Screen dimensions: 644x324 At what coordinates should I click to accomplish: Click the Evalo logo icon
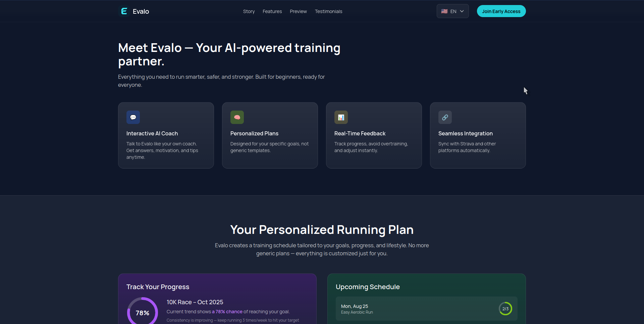coord(124,11)
